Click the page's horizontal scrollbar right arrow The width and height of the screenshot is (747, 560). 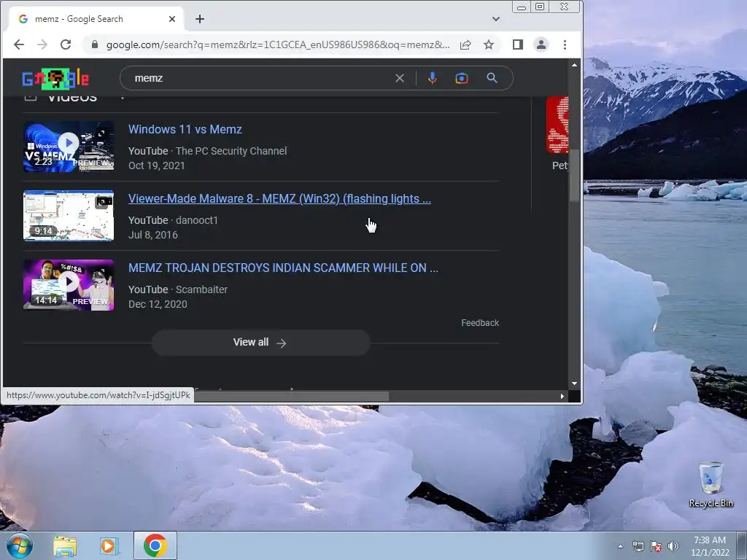pos(562,396)
